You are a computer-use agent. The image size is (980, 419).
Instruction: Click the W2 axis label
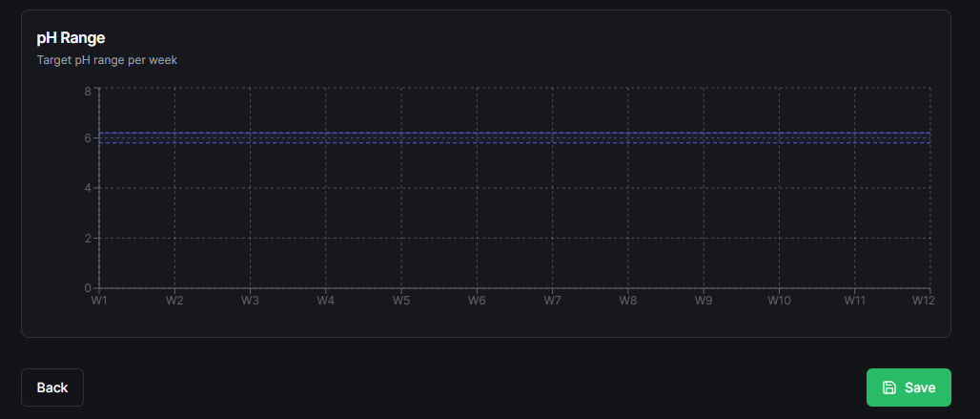(x=174, y=301)
